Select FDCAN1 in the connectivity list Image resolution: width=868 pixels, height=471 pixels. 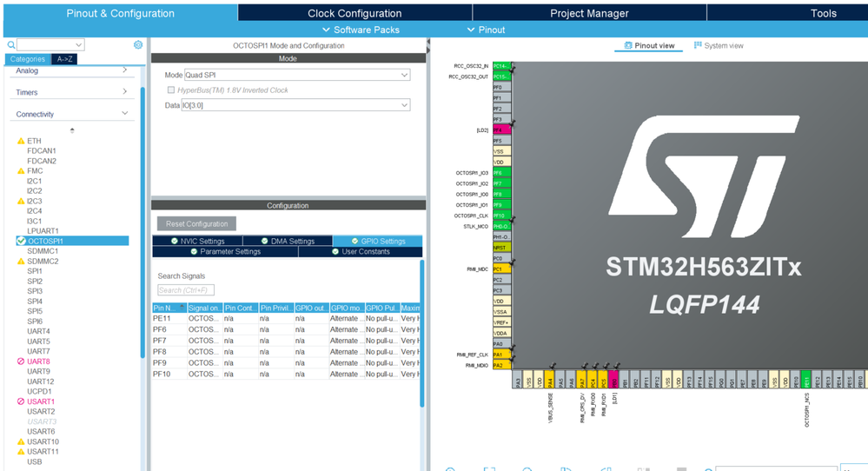pyautogui.click(x=42, y=150)
